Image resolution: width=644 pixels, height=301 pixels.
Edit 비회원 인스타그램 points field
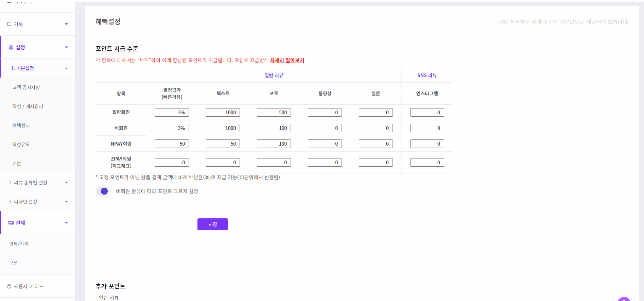(x=427, y=128)
